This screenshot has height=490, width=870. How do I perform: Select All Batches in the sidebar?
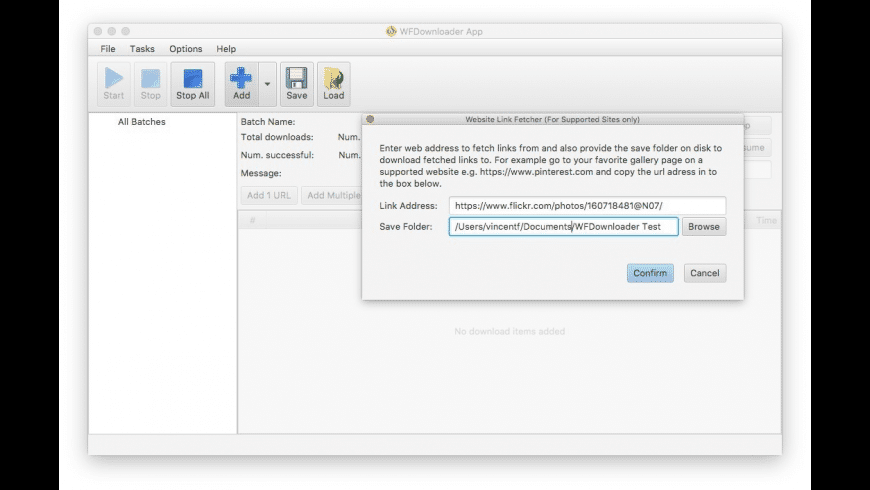141,122
